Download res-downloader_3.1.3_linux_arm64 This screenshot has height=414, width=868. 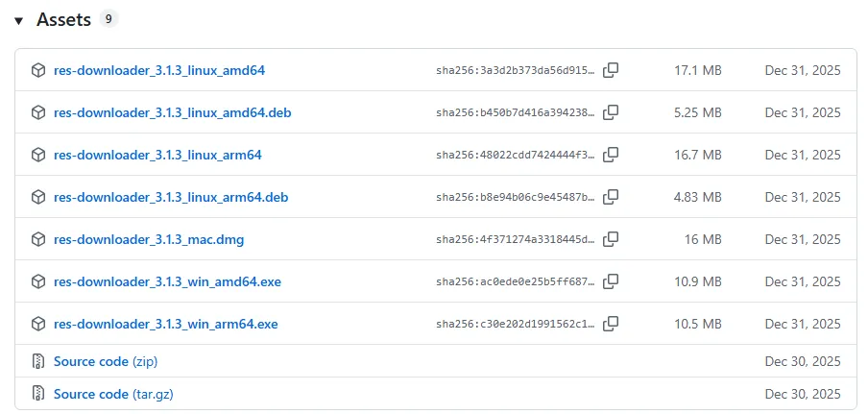point(157,156)
